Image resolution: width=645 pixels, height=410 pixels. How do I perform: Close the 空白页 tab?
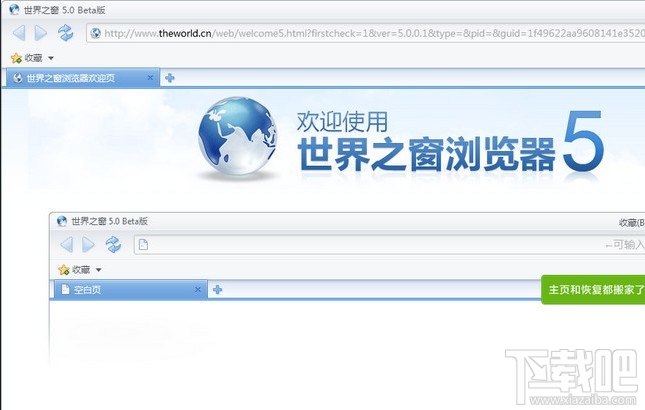click(198, 290)
